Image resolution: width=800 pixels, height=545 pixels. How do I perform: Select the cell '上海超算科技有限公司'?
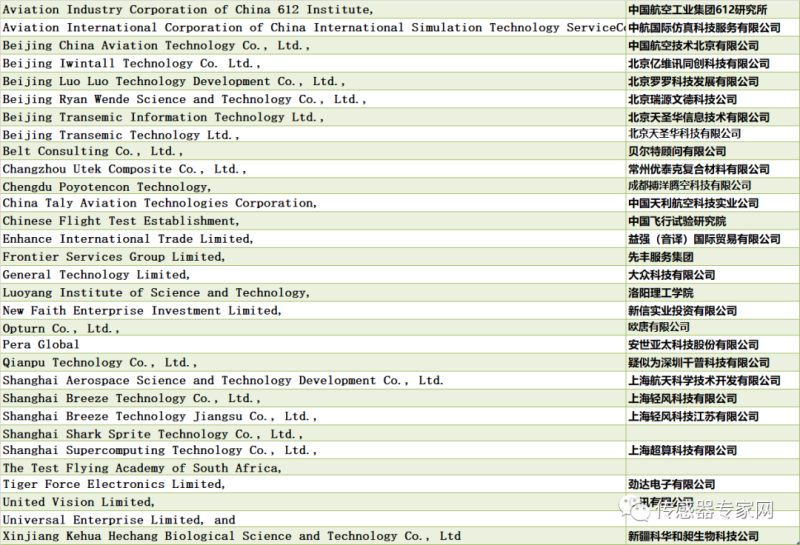[711, 450]
